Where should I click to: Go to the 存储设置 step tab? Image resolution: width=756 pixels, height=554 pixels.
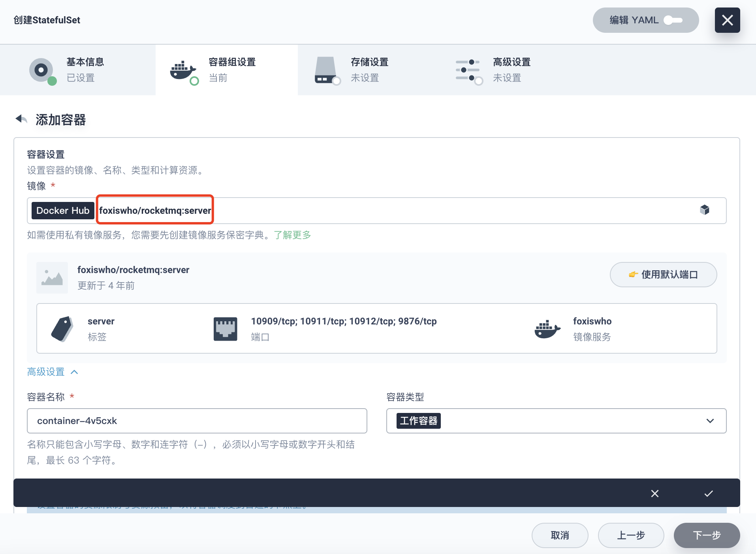coord(369,70)
